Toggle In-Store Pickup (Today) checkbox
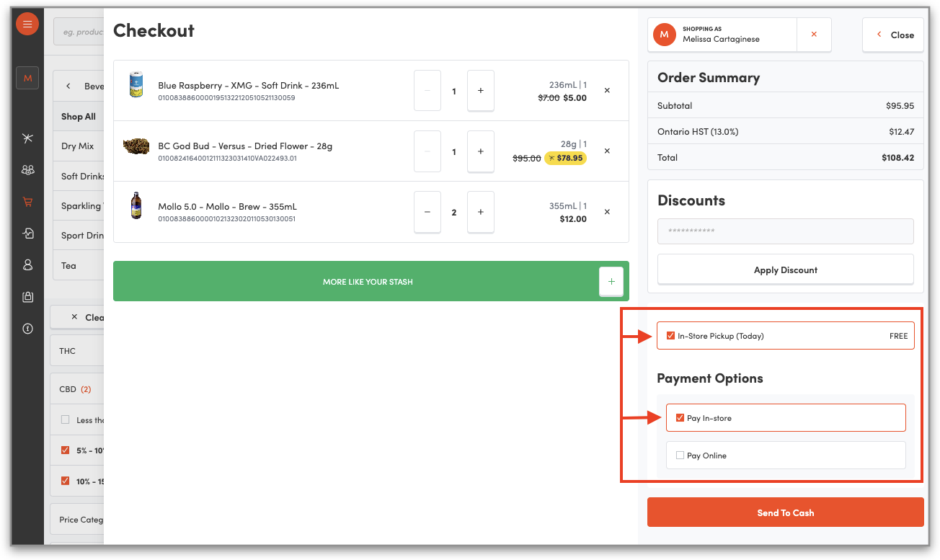This screenshot has height=560, width=940. click(671, 336)
